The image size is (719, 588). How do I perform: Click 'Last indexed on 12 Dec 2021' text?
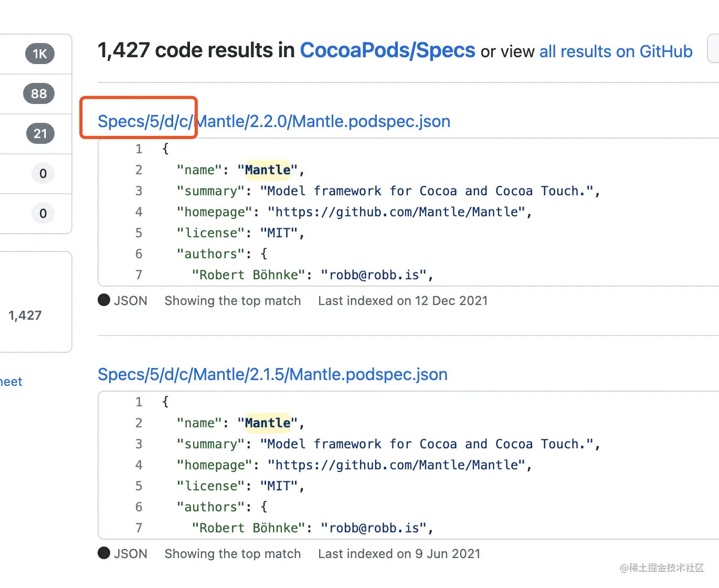click(x=403, y=301)
